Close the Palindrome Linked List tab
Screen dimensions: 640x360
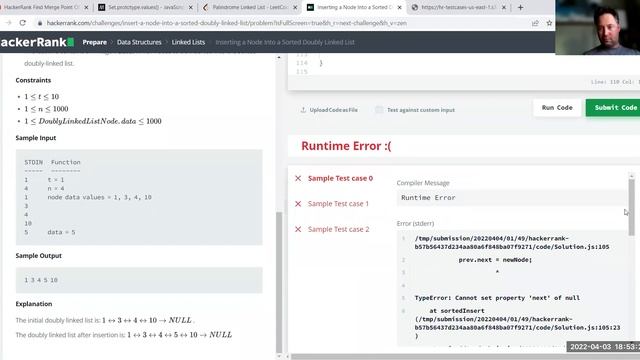pos(295,7)
